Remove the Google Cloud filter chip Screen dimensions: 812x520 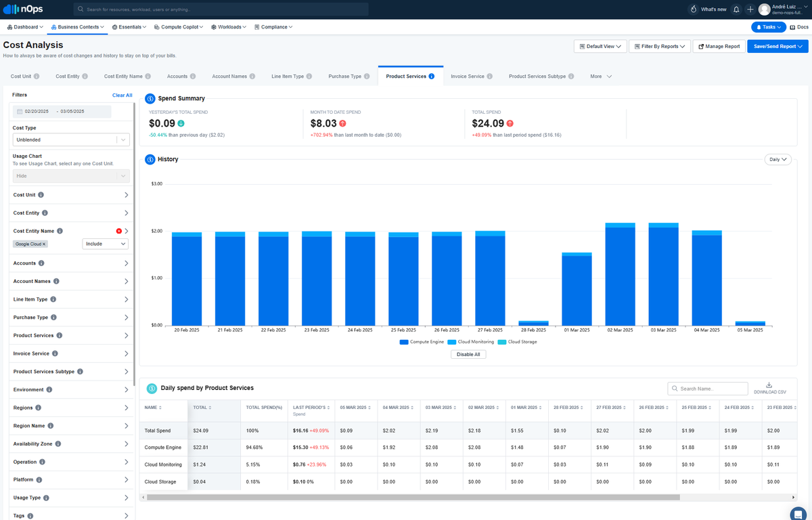(x=45, y=244)
